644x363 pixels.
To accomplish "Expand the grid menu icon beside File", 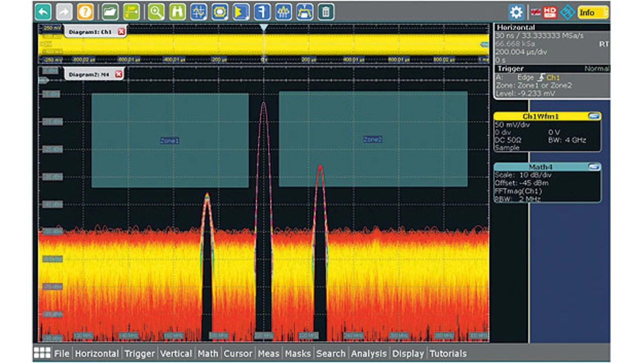I will pos(42,353).
